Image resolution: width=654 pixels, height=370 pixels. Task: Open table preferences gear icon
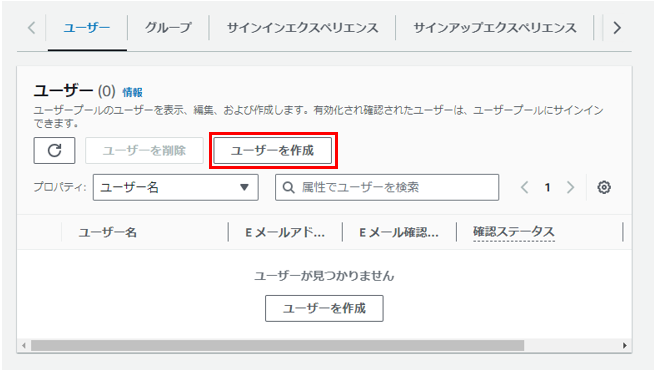point(604,187)
